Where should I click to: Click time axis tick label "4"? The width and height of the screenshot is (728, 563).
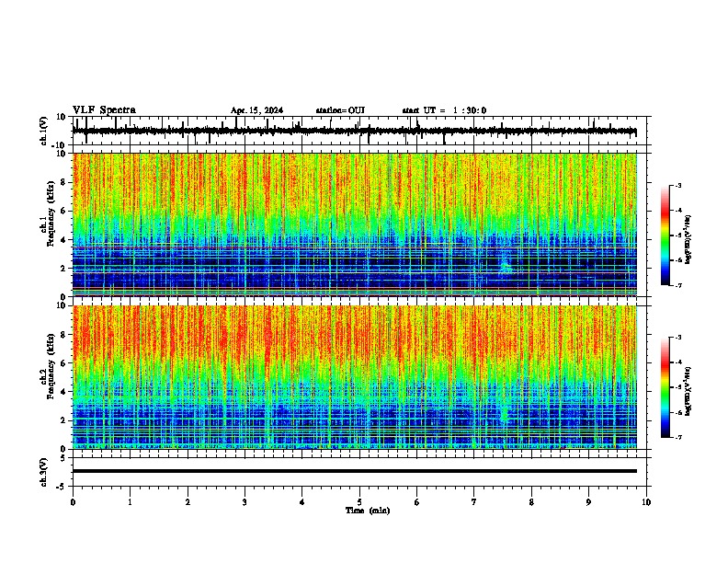302,502
